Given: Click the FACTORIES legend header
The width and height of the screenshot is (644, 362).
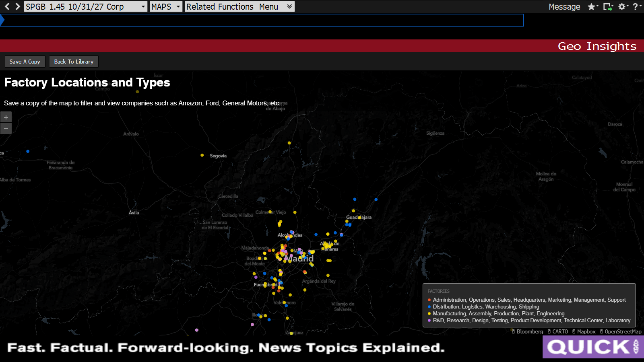Looking at the screenshot, I should pos(438,291).
